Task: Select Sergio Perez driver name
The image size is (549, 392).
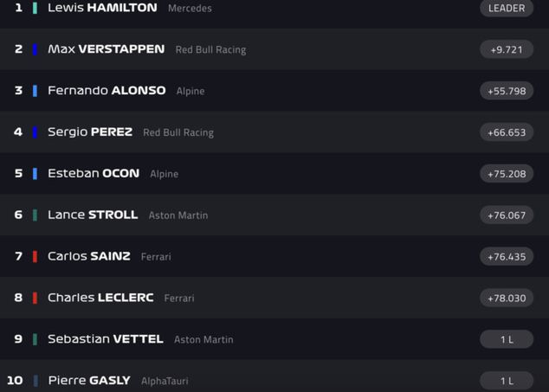Action: click(x=90, y=132)
